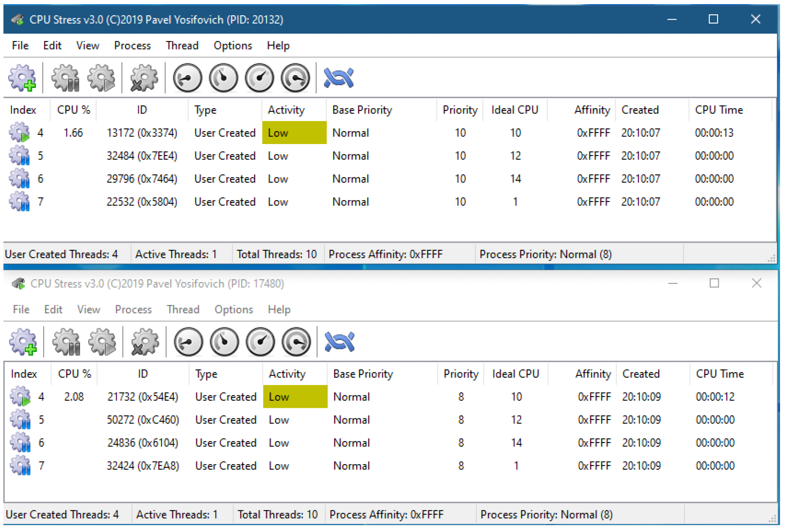Set high activity gauge in PID 20132 toolbar
The width and height of the screenshot is (785, 532).
[259, 78]
